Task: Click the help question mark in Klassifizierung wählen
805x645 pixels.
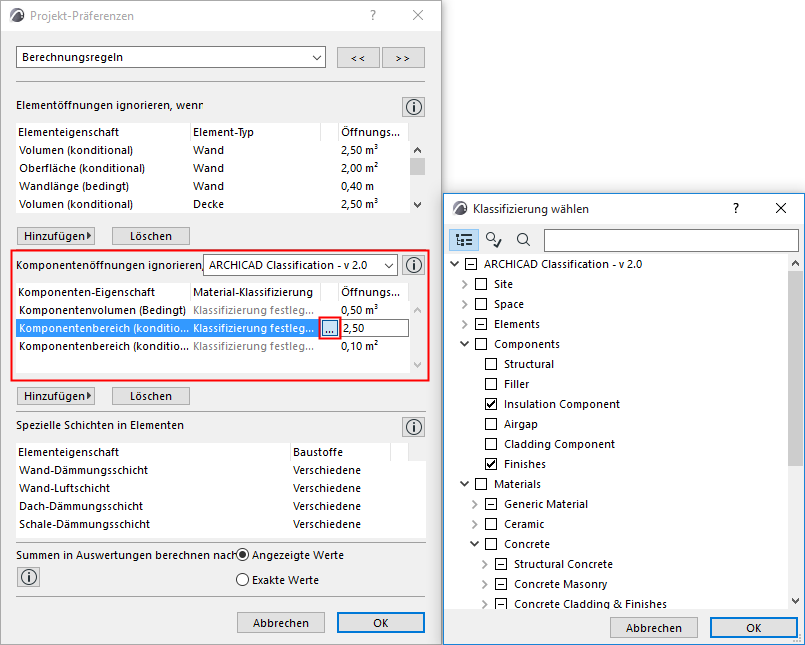Action: point(736,208)
